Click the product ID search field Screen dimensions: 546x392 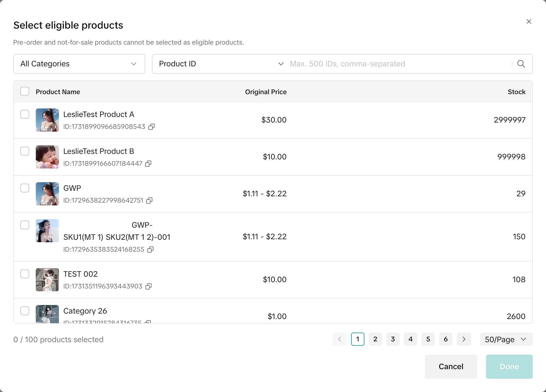399,64
